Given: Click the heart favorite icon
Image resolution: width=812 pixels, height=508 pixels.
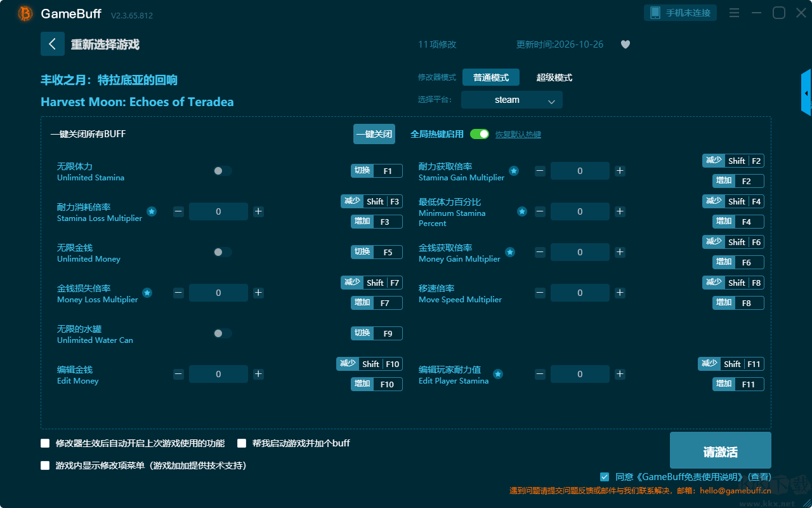Looking at the screenshot, I should pos(625,44).
